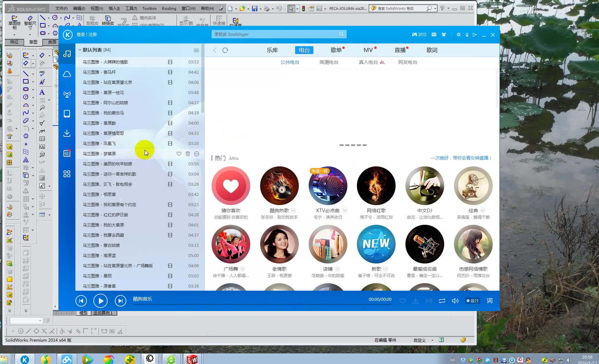Open the playlist menu icon in list header
Screen dimensions: 599x364
click(196, 50)
